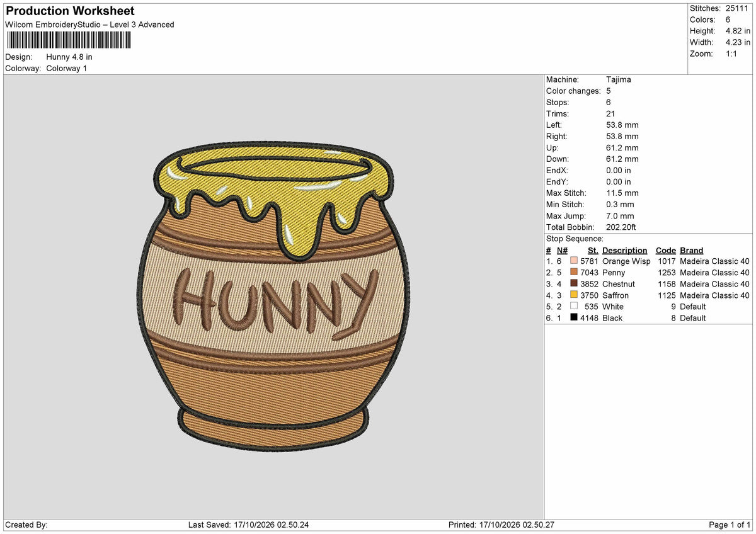Click the 'Colorway 1' value
This screenshot has height=534, width=756.
[67, 68]
